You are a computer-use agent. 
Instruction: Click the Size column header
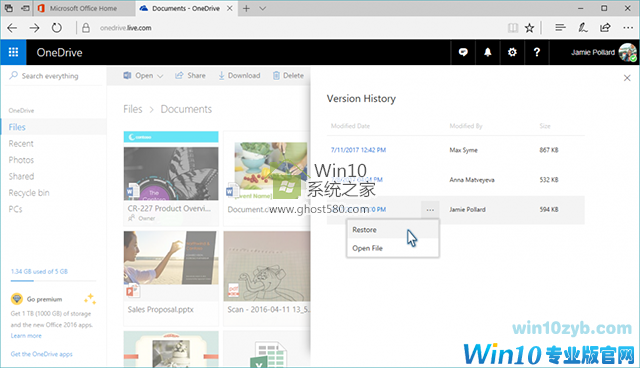click(545, 126)
